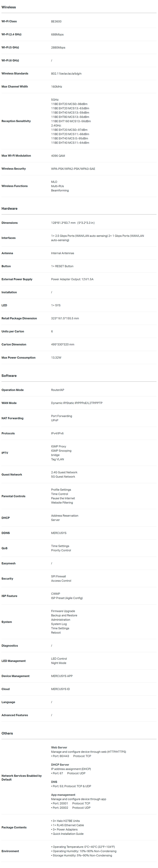Viewport: 158px width, 868px height.
Task: Select the Reception Sensitivity label
Action: click(16, 121)
